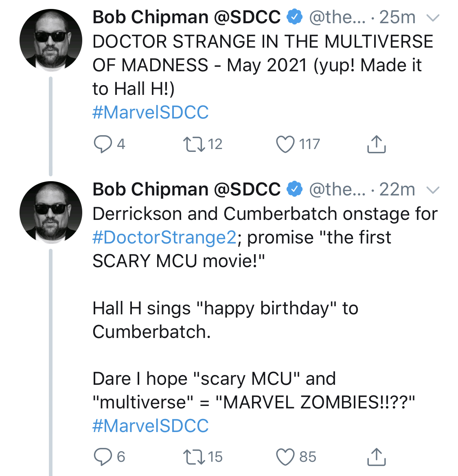Viewport: 458px width, 476px height.
Task: Open replies on the Cumberbatch birthday tweet
Action: [x=103, y=456]
